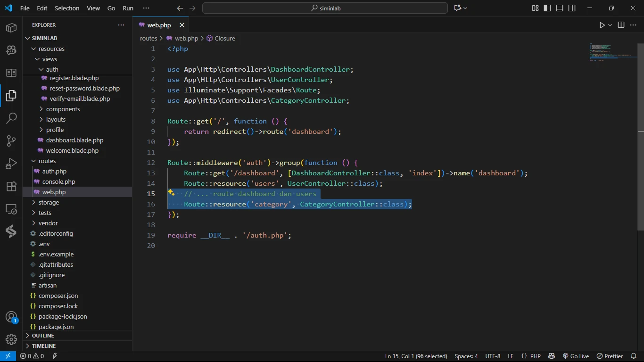Open the Copilot chat dropdown arrow

coord(466,8)
